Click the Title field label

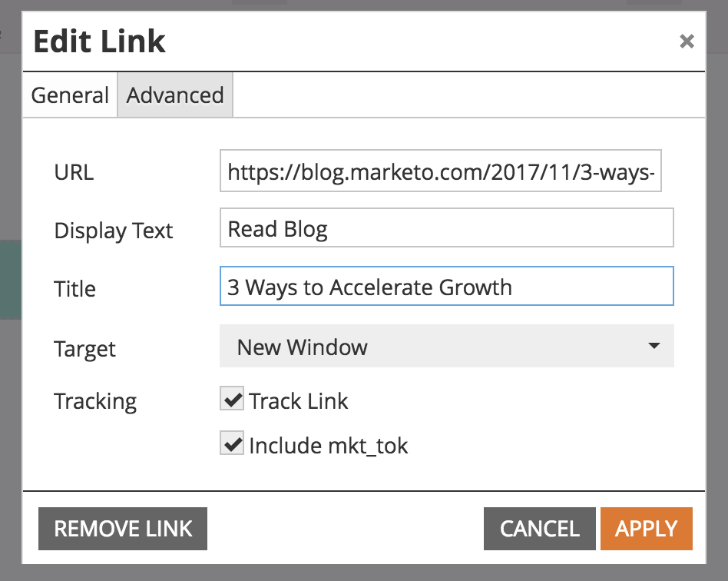74,289
